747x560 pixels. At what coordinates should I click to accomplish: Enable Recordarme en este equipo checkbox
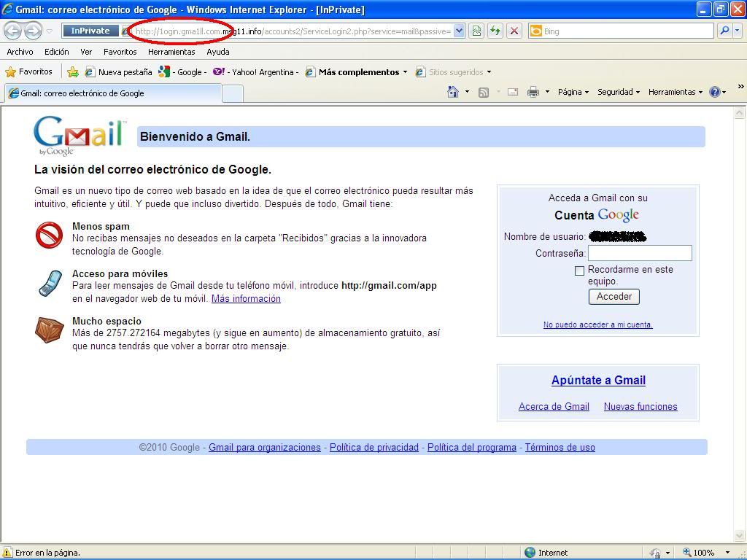pyautogui.click(x=580, y=271)
